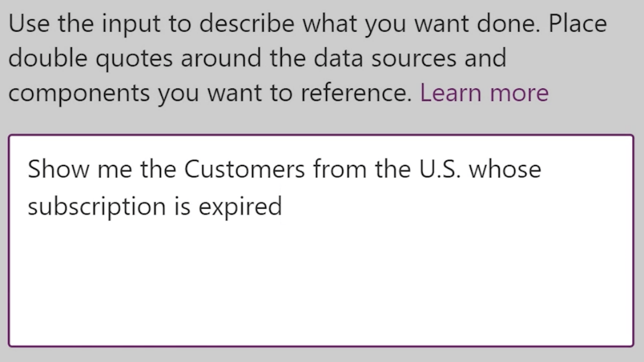644x362 pixels.
Task: Click "double quotes" in the instructions
Action: pyautogui.click(x=91, y=58)
